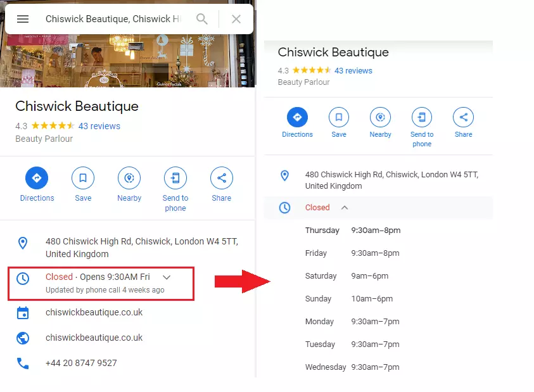The image size is (534, 392).
Task: Click Save bookmark icon in right panel
Action: pyautogui.click(x=339, y=117)
